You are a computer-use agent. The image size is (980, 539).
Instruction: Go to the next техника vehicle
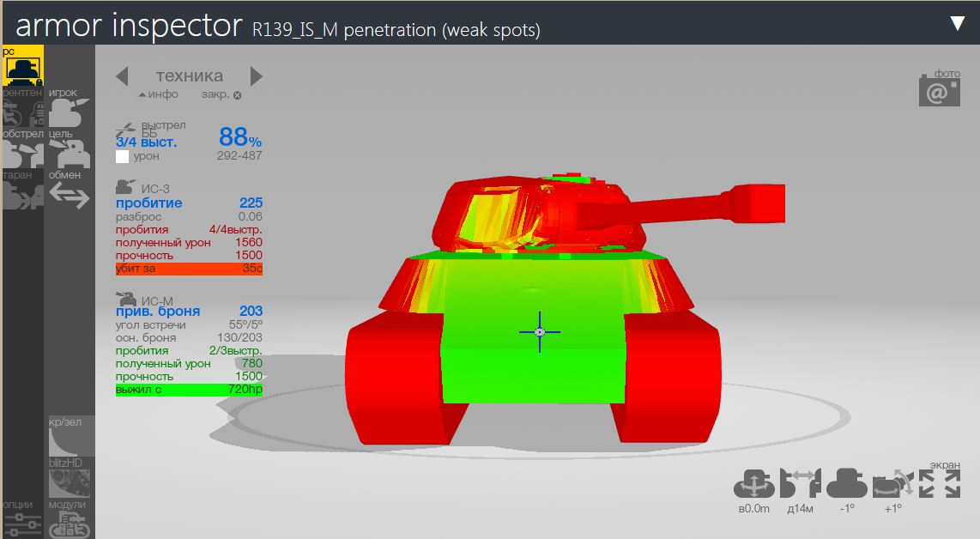tap(257, 76)
